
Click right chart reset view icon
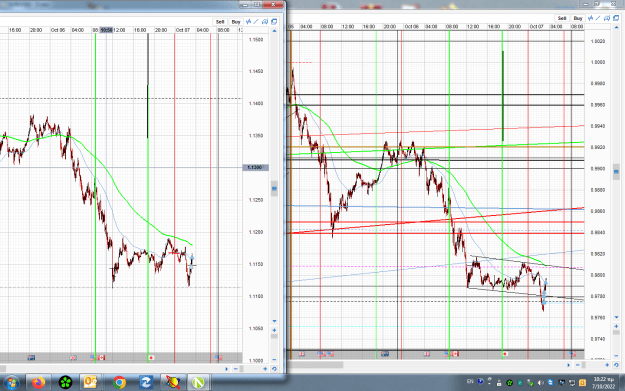click(x=616, y=365)
